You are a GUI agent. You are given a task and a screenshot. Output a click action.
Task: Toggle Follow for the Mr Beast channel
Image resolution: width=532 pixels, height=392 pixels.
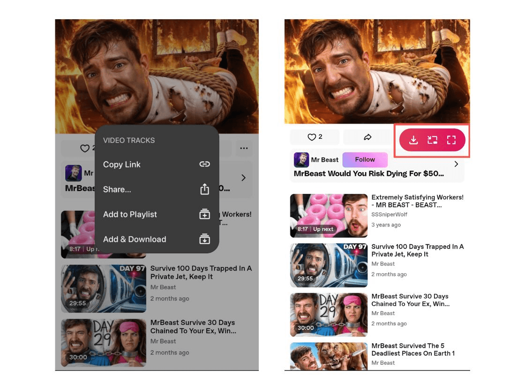tap(365, 159)
